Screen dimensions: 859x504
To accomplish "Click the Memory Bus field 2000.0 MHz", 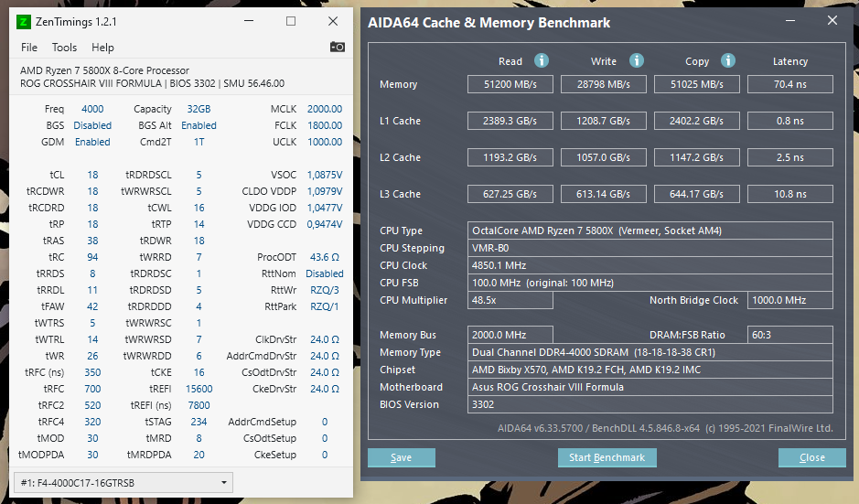I will point(510,335).
